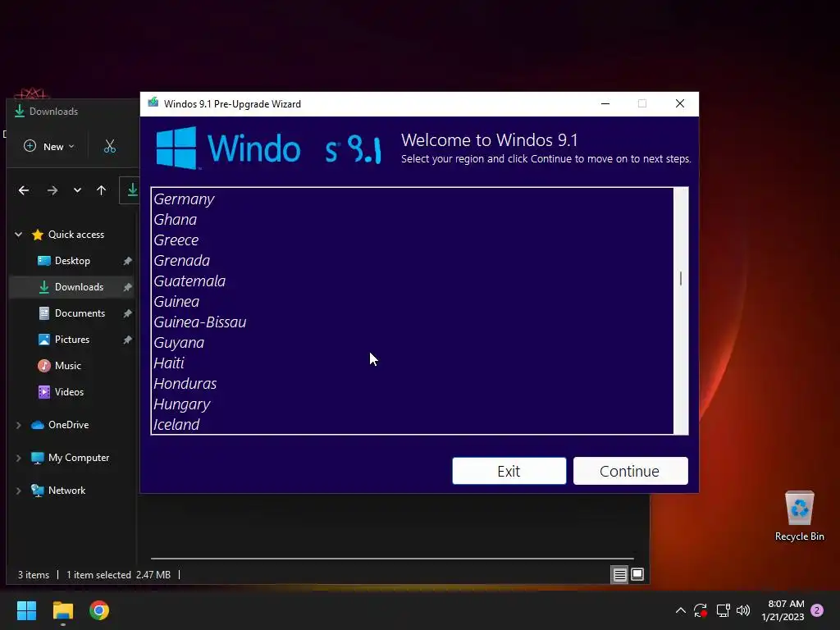Screen dimensions: 840x630
Task: Open File Explorer from taskbar
Action: (62, 610)
